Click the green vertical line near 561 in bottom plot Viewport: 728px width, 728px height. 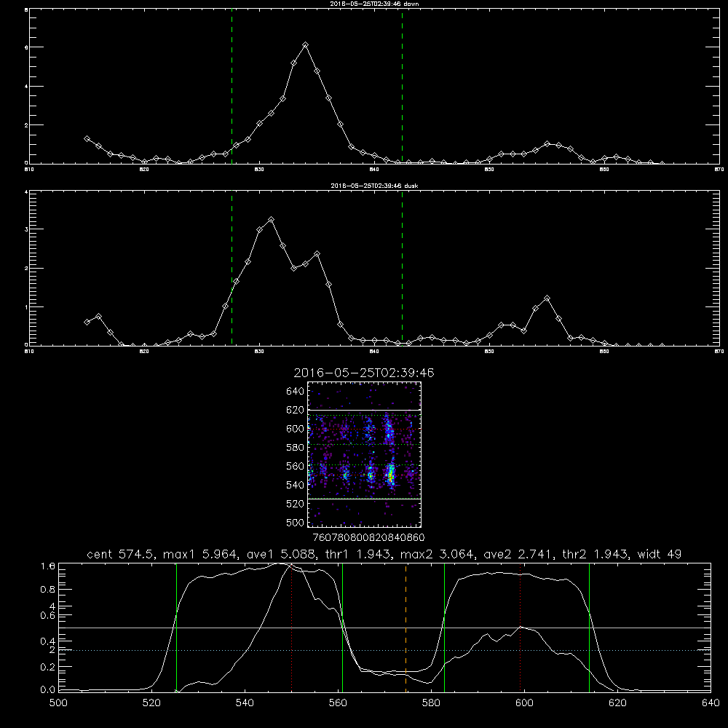[x=343, y=628]
